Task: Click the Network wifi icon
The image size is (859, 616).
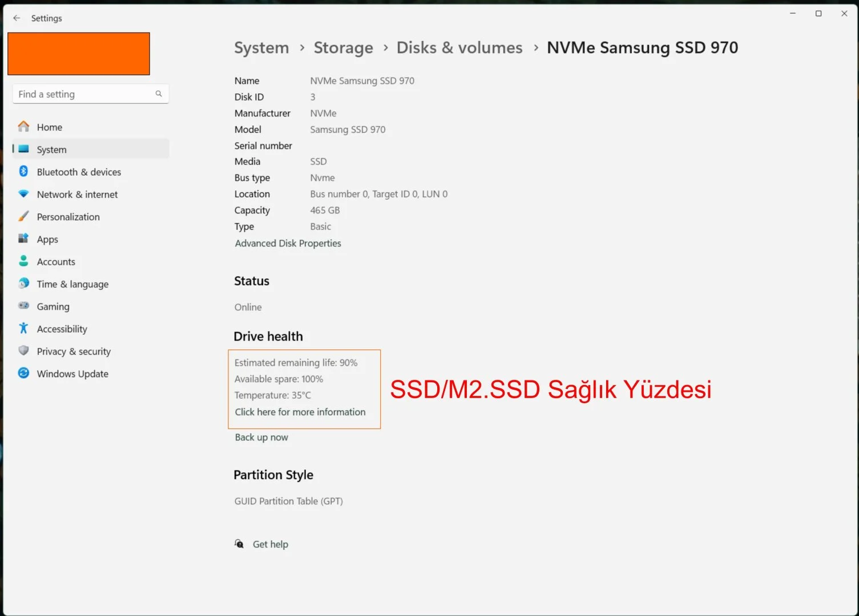Action: tap(23, 194)
